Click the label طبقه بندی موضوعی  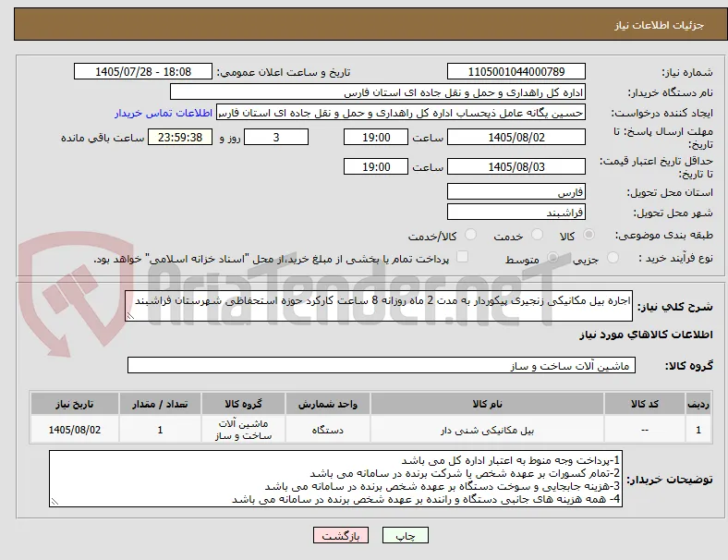(664, 235)
